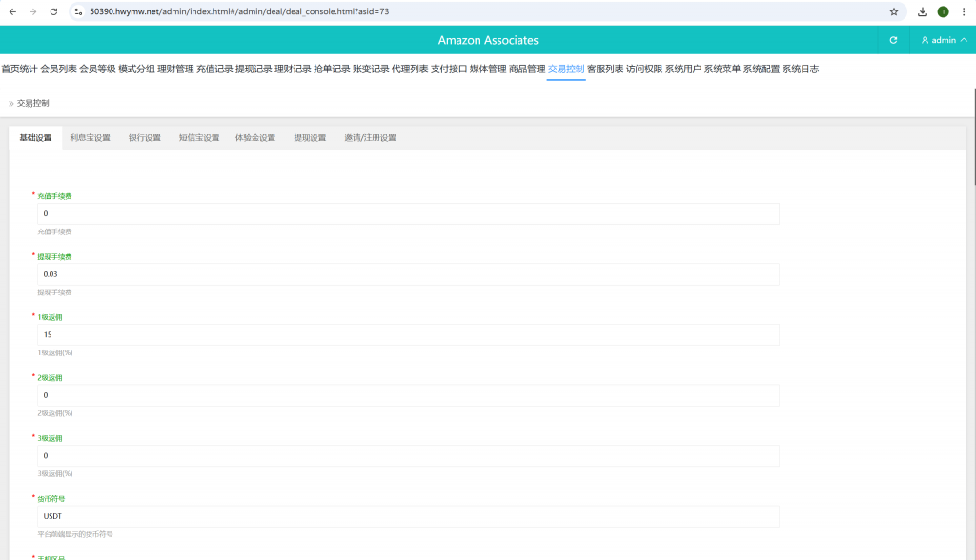Screen dimensions: 976x560
Task: Open 系统日志 menu item
Action: coord(800,70)
